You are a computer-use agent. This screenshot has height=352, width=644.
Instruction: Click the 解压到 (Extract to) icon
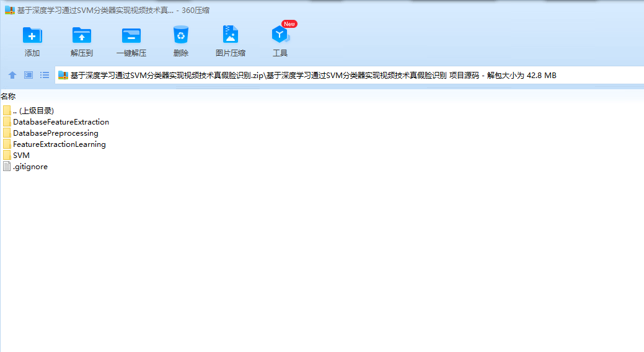pos(82,35)
